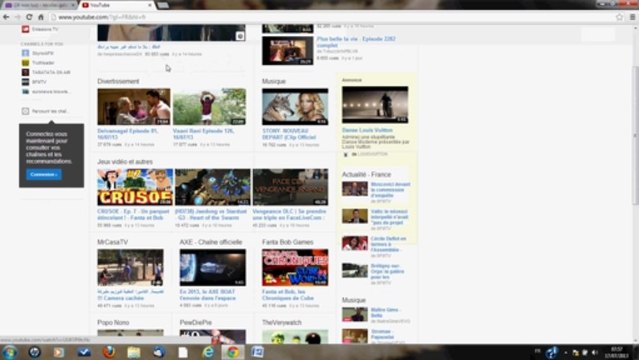
Task: Open the Maître Gims music thumbnail
Action: 355,314
